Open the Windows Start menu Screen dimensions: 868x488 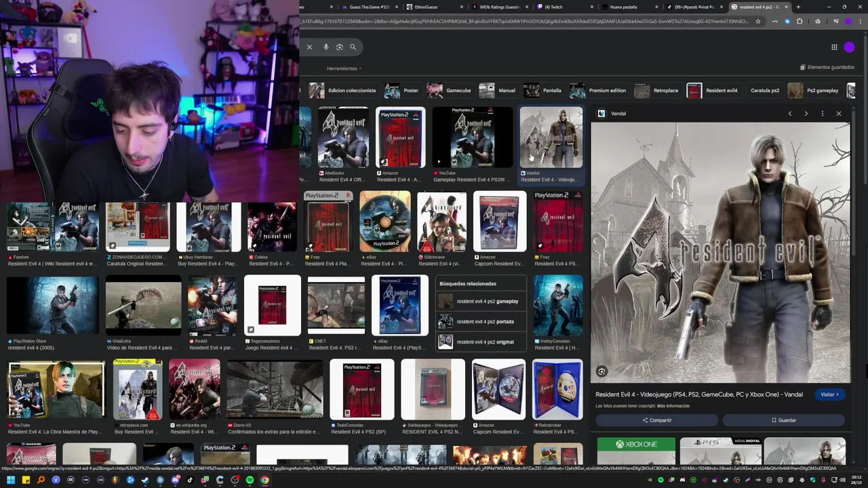click(x=10, y=480)
